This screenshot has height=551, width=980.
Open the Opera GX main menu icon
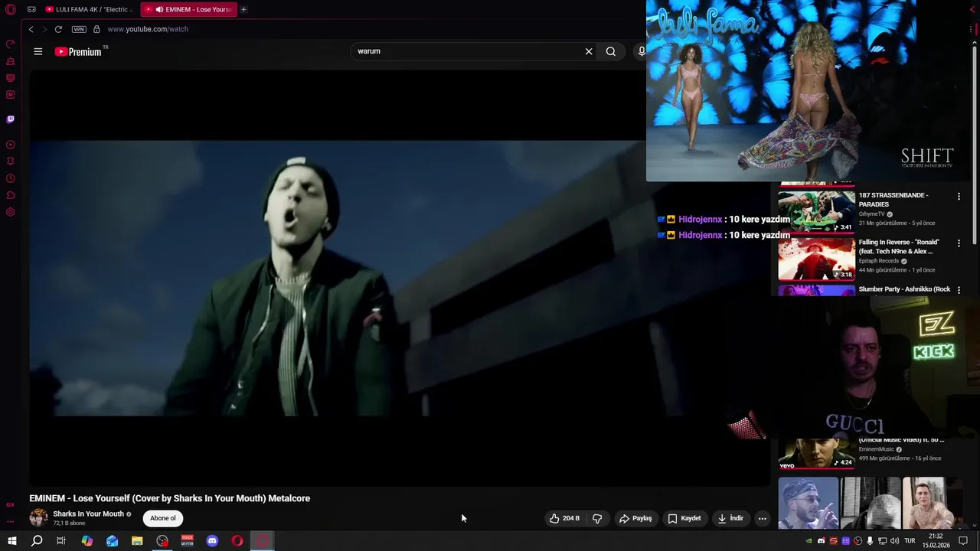[11, 9]
